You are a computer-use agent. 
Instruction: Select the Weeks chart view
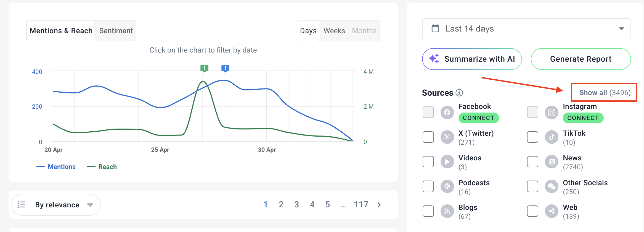point(334,31)
